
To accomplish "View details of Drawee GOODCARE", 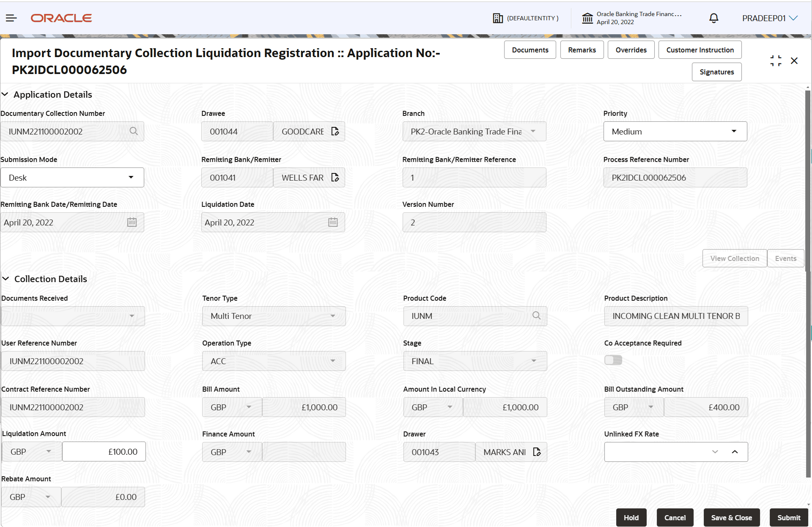I will pyautogui.click(x=335, y=131).
